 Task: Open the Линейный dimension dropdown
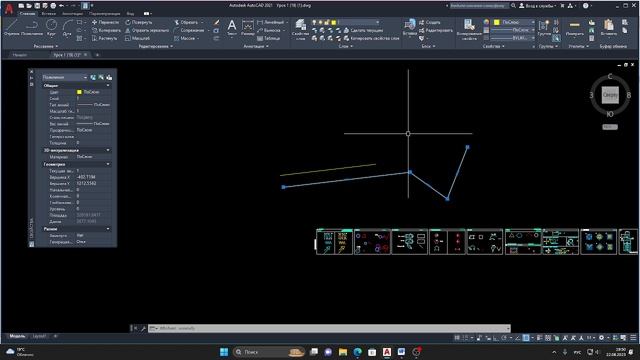tap(287, 22)
